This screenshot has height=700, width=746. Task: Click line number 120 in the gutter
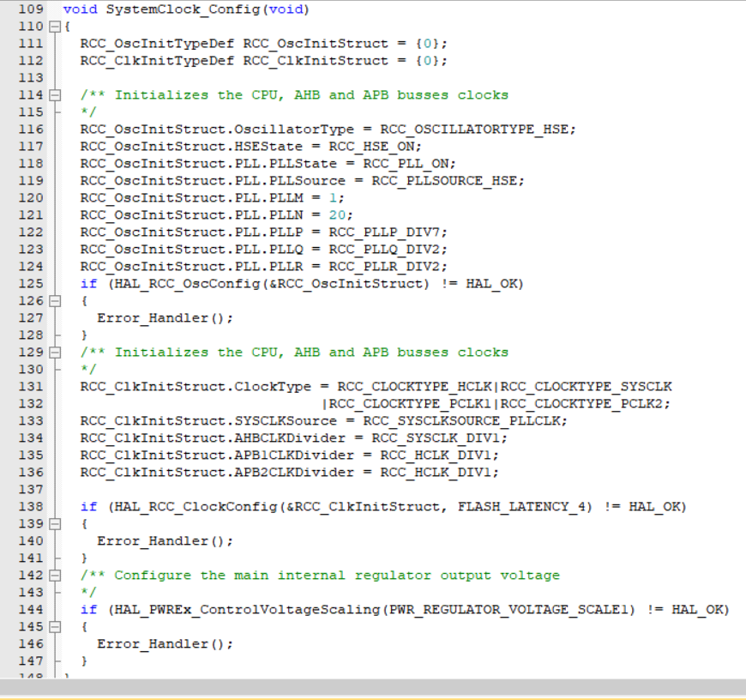(x=31, y=198)
